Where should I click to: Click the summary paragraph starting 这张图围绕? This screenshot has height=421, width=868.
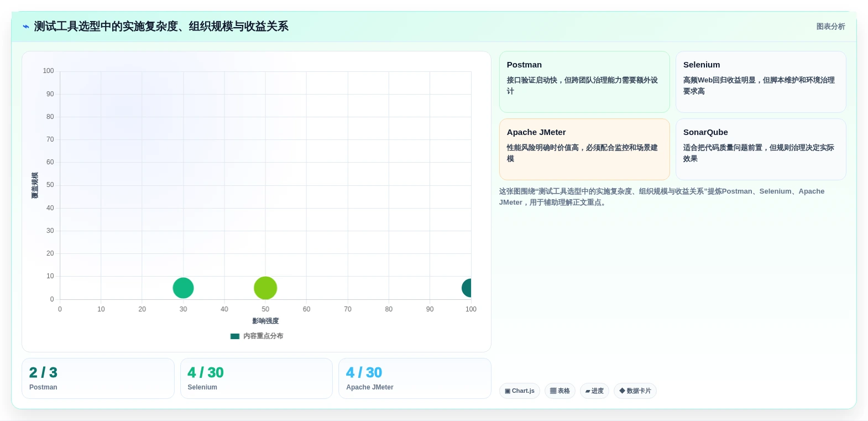coord(662,197)
